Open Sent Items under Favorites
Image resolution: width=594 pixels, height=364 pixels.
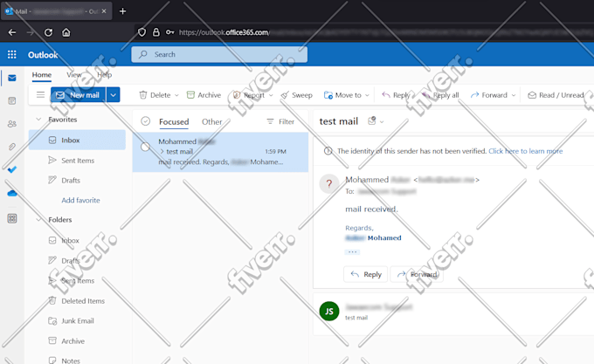(77, 161)
